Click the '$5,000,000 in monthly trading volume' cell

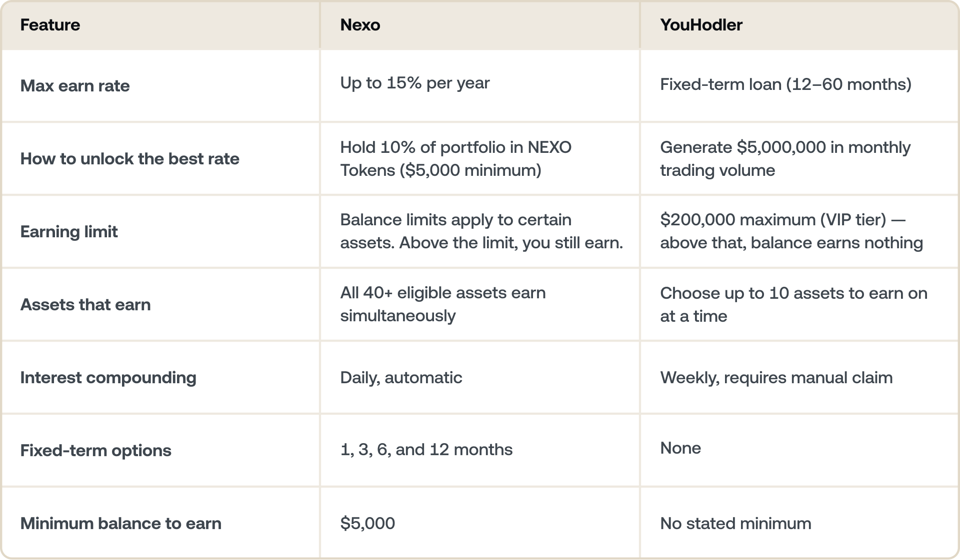pyautogui.click(x=785, y=158)
